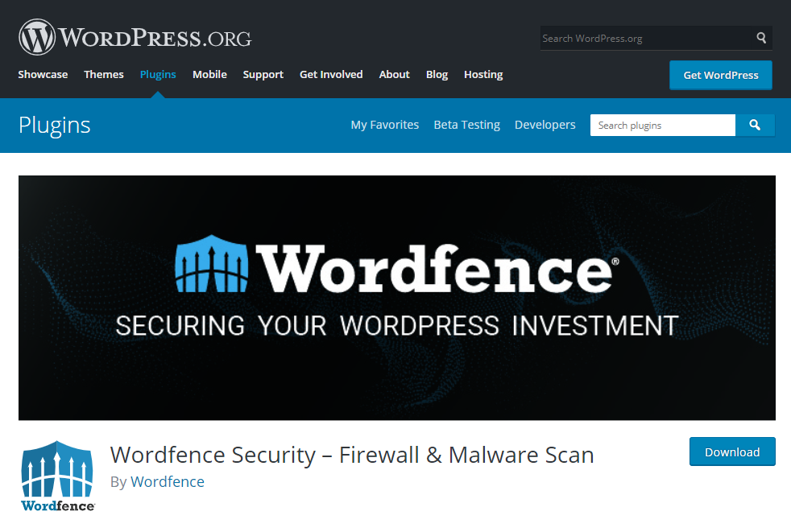791x532 pixels.
Task: Click the plugin search magnifier button
Action: (x=755, y=125)
